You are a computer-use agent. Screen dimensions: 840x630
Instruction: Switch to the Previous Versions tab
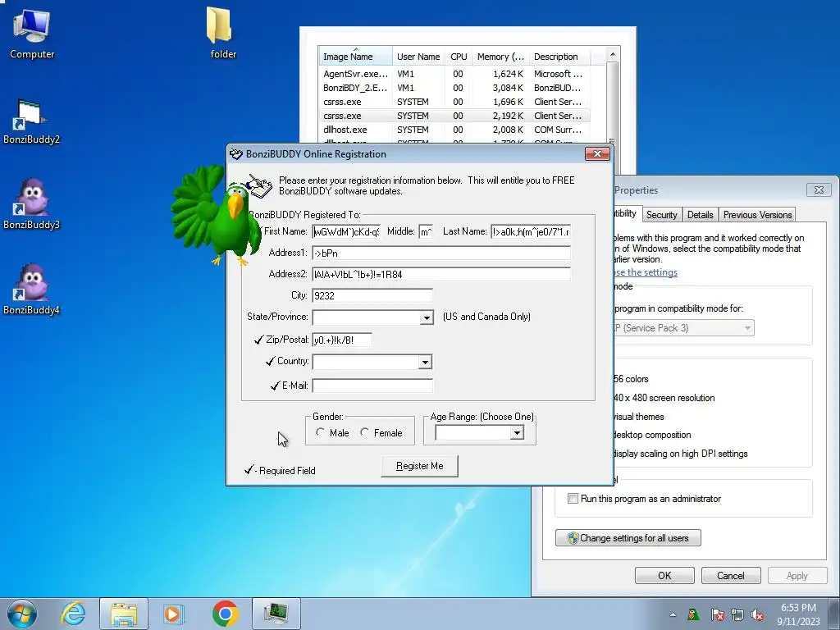pos(757,215)
